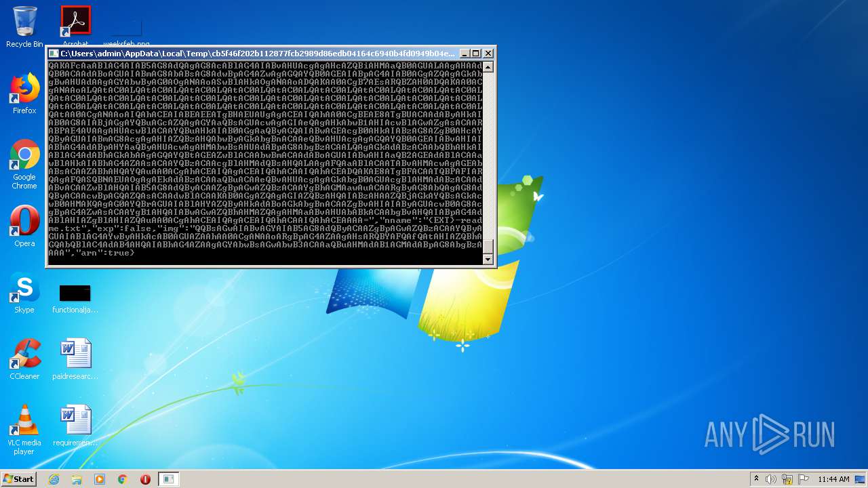The height and width of the screenshot is (488, 868).
Task: Launch Firefox desktop shortcut
Action: click(24, 94)
